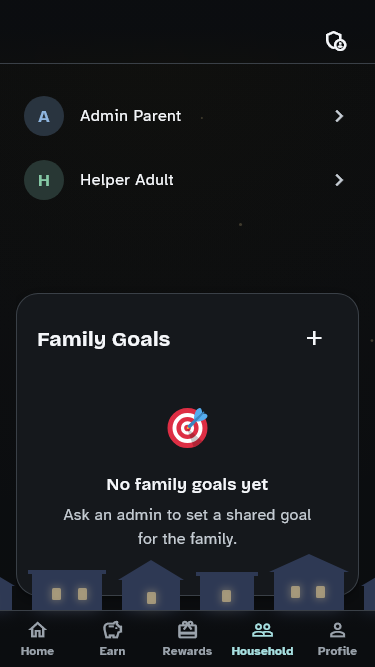Click the blue "A" avatar circle

44,116
